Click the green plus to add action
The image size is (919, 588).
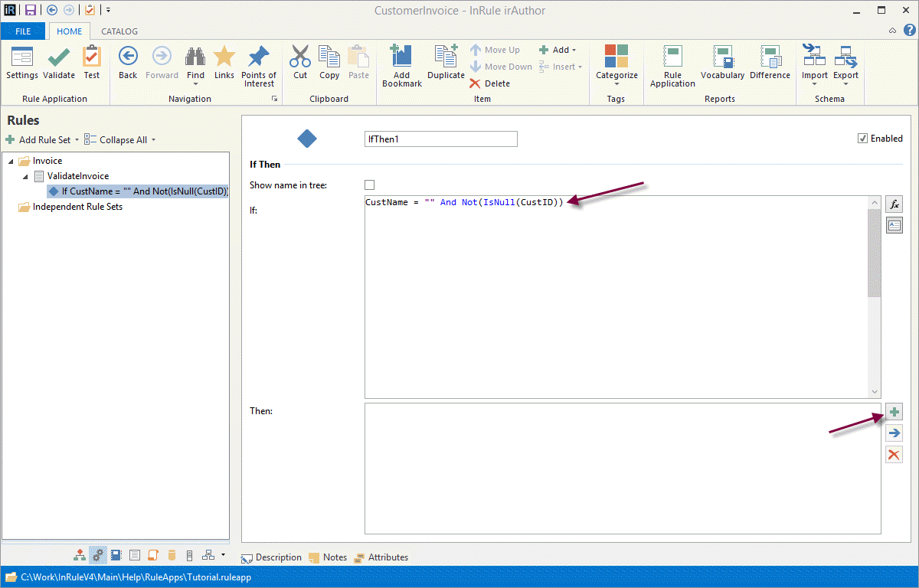pyautogui.click(x=894, y=412)
